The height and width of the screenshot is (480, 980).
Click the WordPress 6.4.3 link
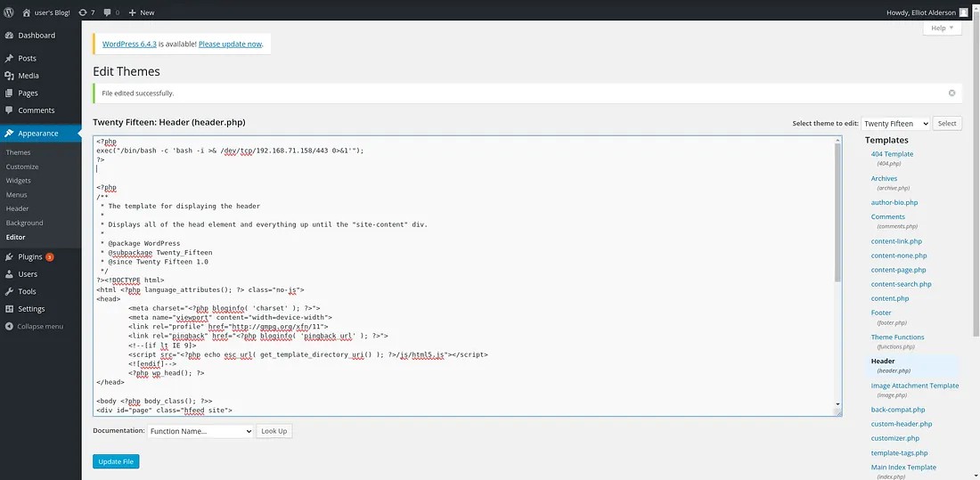tap(129, 45)
